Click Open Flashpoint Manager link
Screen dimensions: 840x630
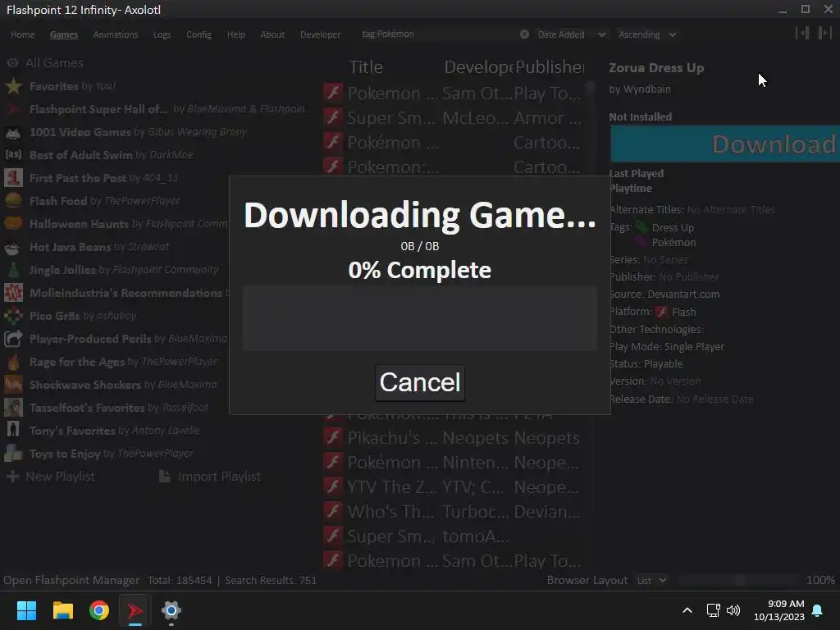coord(71,580)
